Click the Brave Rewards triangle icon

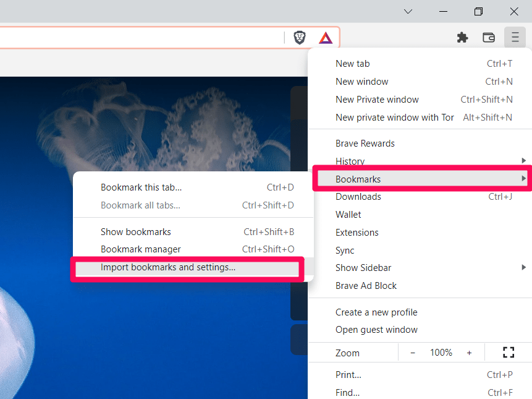click(x=326, y=38)
